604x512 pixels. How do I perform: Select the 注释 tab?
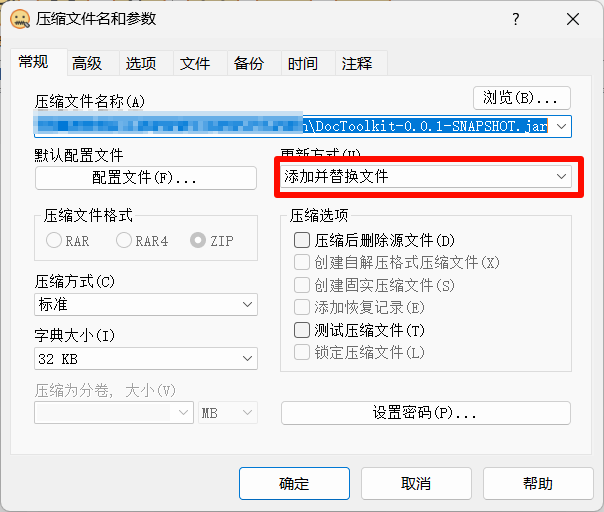(x=357, y=63)
